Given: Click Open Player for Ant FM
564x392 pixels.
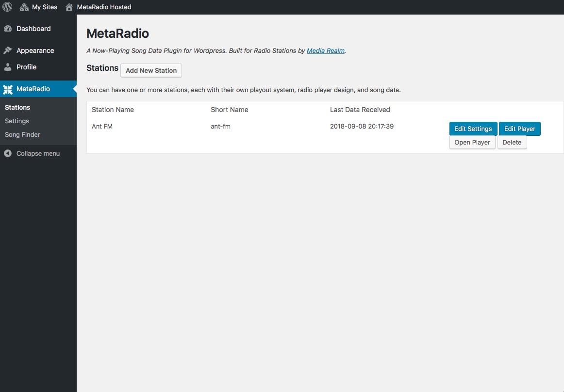Looking at the screenshot, I should point(472,143).
